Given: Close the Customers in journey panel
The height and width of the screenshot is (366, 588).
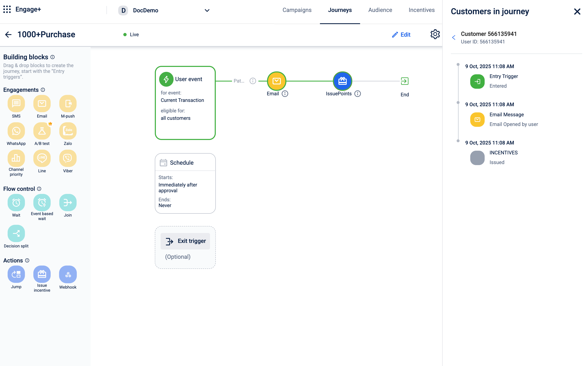Looking at the screenshot, I should 577,11.
